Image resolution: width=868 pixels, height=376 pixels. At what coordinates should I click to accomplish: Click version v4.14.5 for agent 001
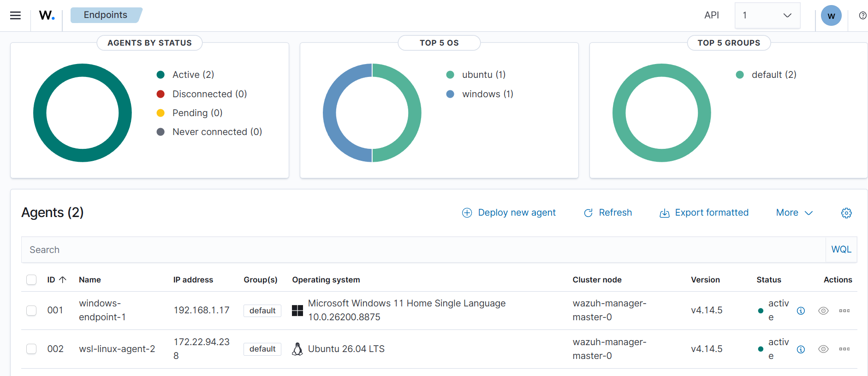coord(707,310)
